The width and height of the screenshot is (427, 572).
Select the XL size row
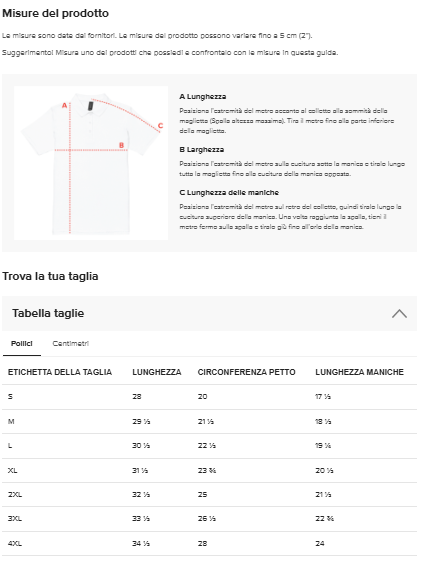click(209, 471)
